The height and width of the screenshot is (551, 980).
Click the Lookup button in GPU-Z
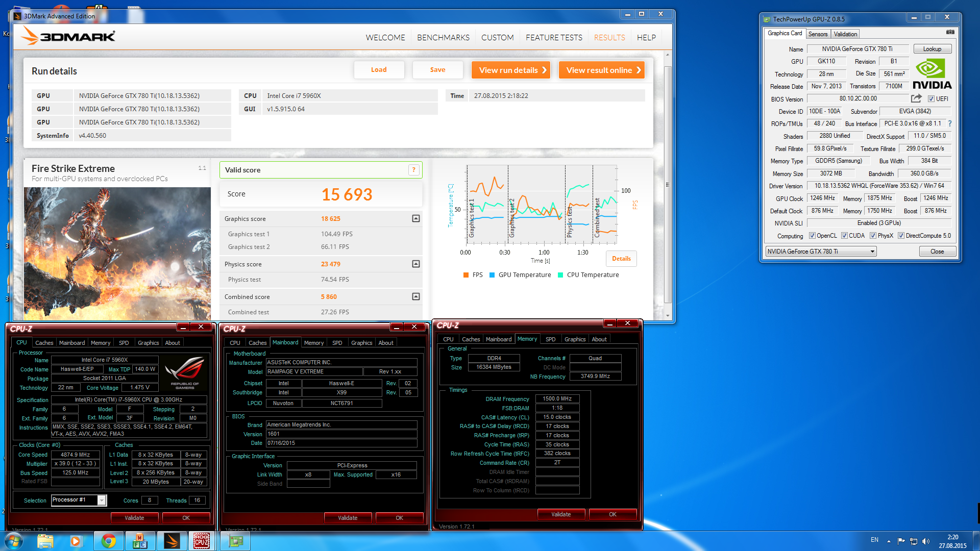point(932,49)
